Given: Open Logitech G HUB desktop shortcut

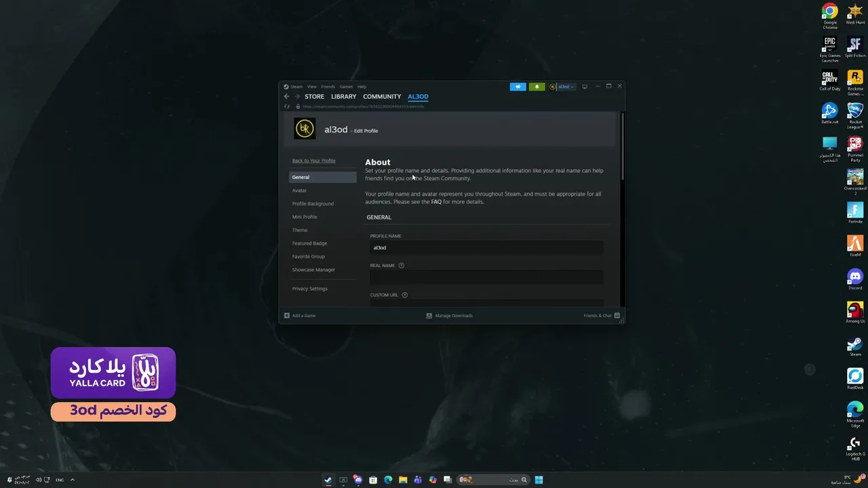Looking at the screenshot, I should 855,448.
